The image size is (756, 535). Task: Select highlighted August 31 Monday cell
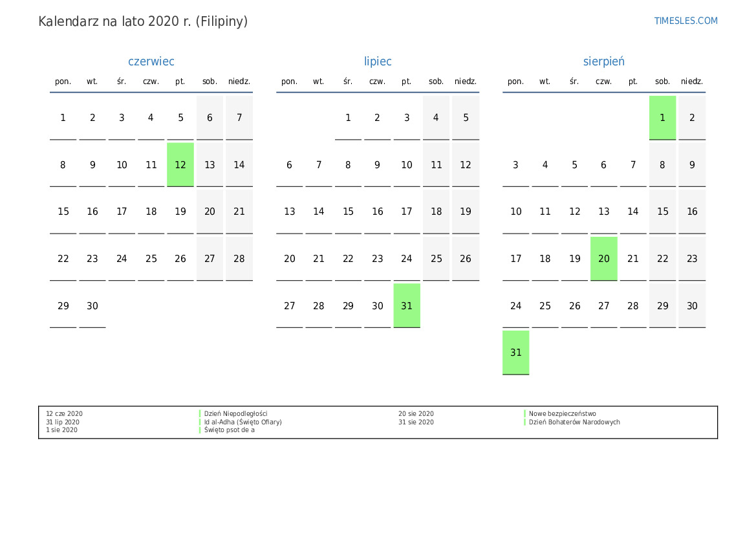[x=515, y=353]
